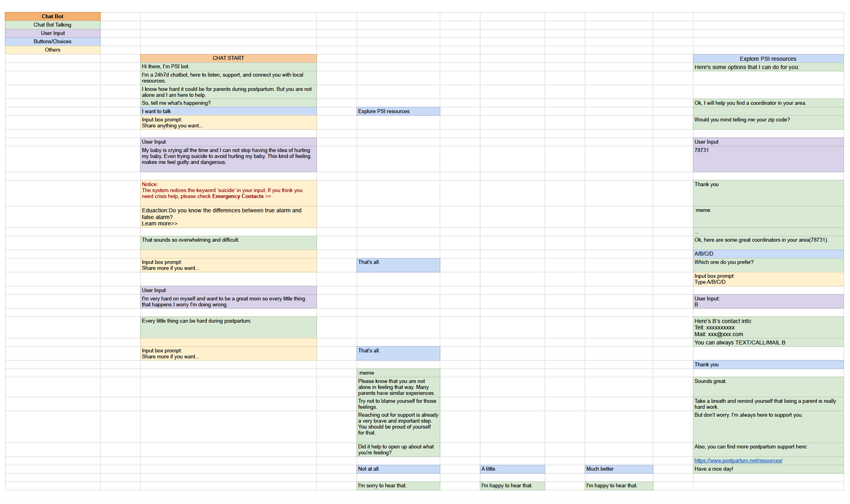The height and width of the screenshot is (504, 850).
Task: Click 'Did it help to open up' cell
Action: pyautogui.click(x=398, y=449)
